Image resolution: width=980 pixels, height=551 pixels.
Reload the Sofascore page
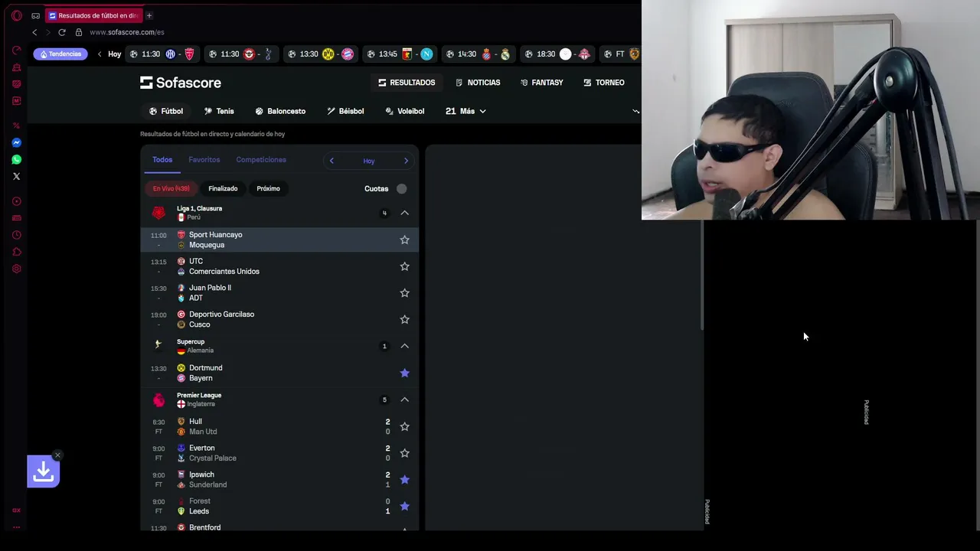click(62, 32)
